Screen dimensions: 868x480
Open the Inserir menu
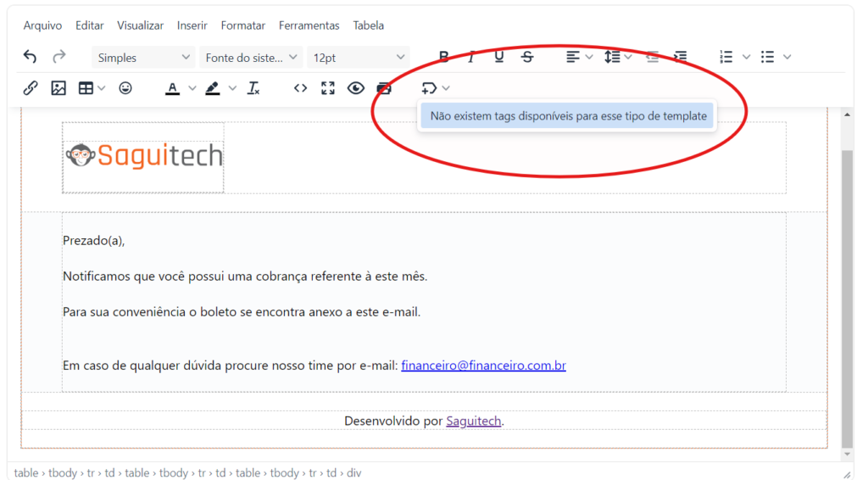[192, 25]
